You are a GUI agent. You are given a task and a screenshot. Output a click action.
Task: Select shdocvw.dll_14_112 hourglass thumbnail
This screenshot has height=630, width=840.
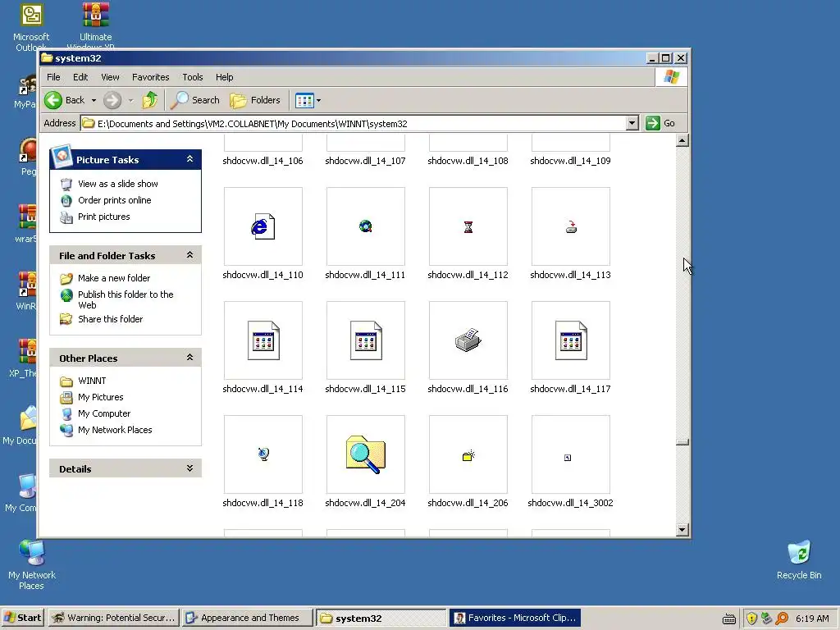[468, 226]
